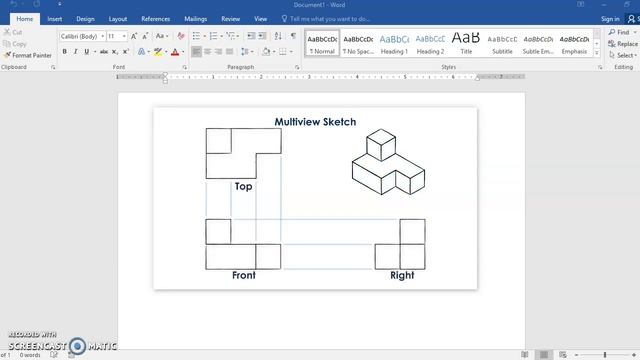Click Sign in link
The width and height of the screenshot is (640, 360).
[610, 19]
